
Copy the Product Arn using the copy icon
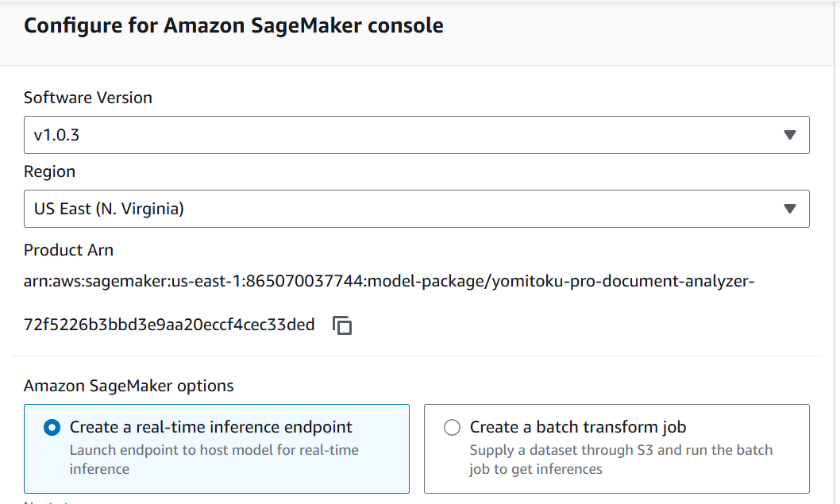[x=342, y=324]
